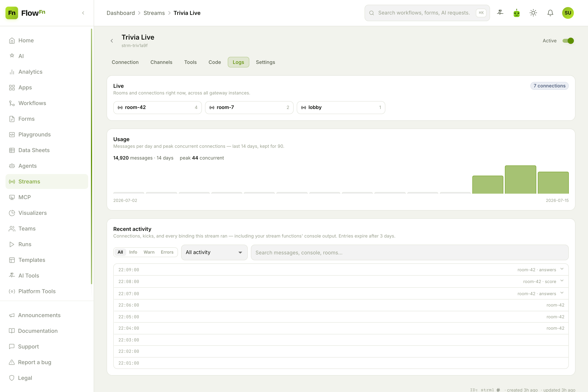588x392 pixels.
Task: Toggle the Active stream switch
Action: [568, 41]
